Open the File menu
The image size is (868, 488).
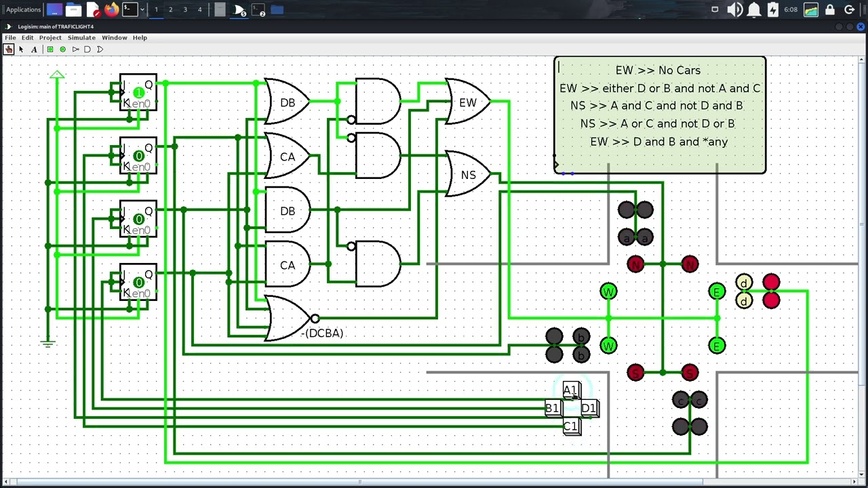coord(11,37)
